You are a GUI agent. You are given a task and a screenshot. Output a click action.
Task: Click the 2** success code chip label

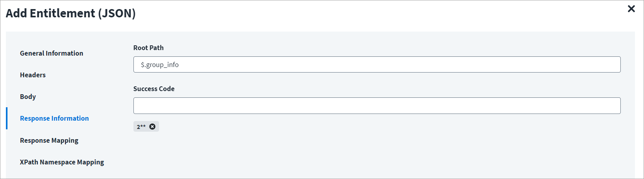(x=141, y=127)
